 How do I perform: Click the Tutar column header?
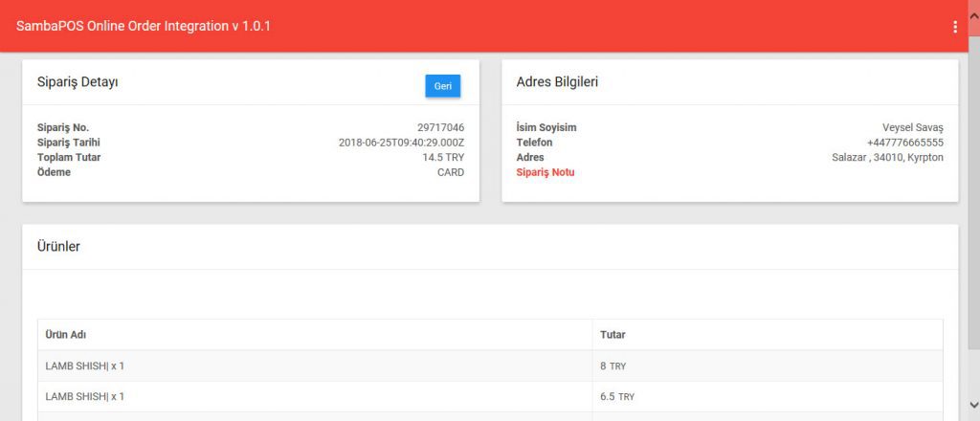coord(612,335)
